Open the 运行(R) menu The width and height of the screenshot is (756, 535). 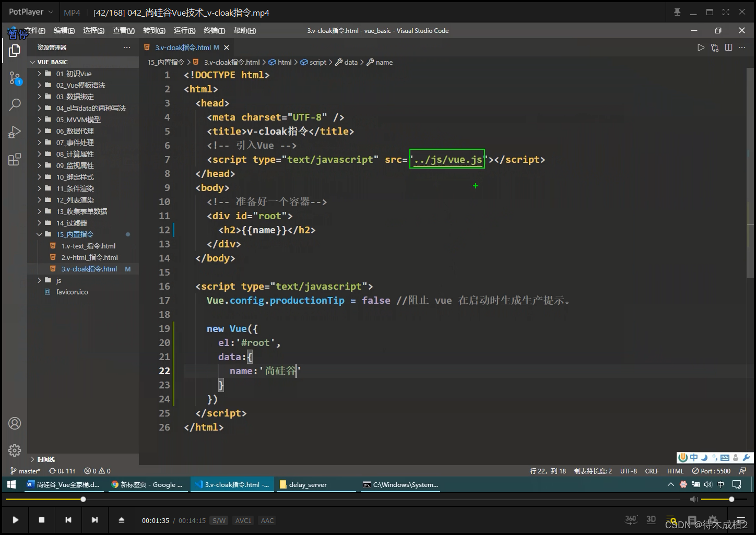[x=184, y=31]
